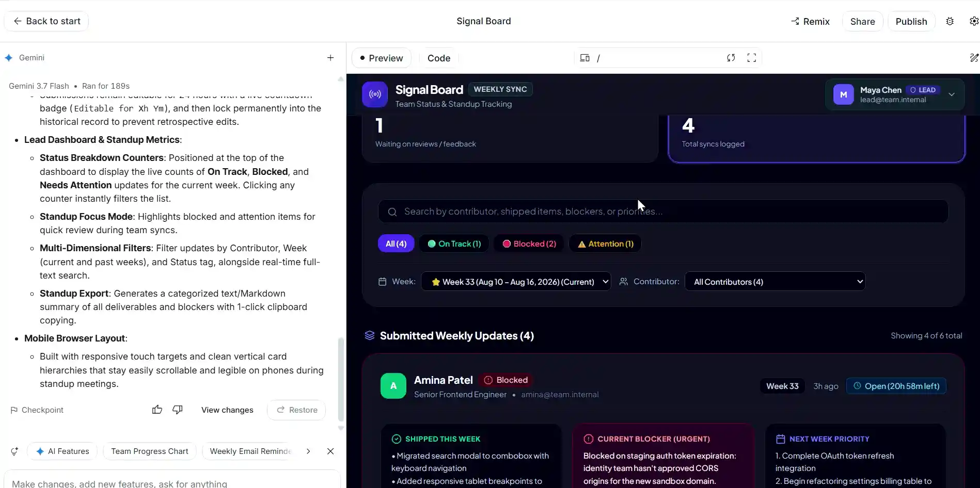Filter by Attention (1)
Viewport: 980px width, 488px height.
tap(605, 243)
